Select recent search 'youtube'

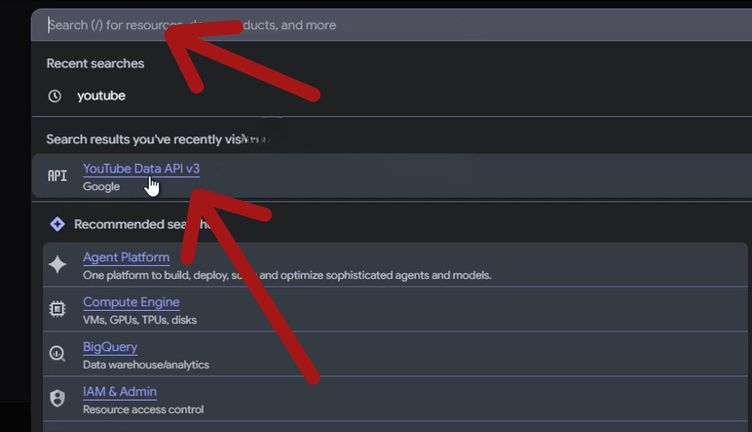(101, 96)
